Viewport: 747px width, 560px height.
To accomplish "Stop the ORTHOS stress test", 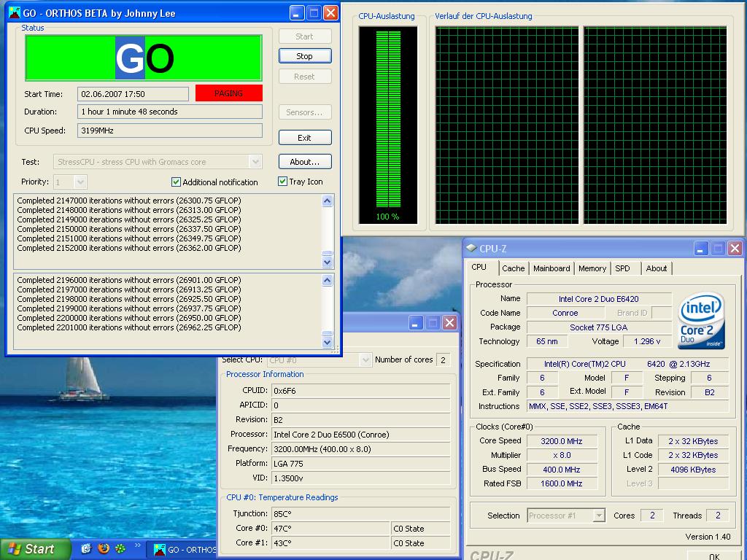I will click(304, 56).
